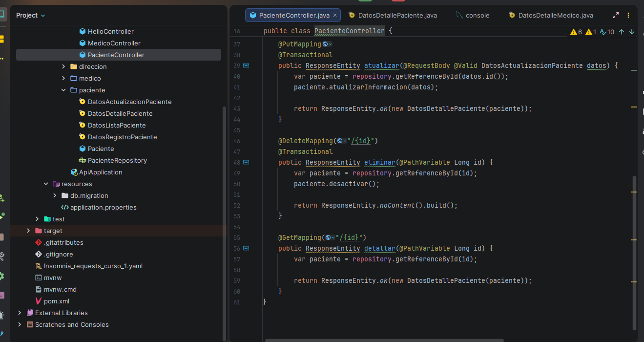Click the globe URL icon next to @PutMapping

(325, 44)
